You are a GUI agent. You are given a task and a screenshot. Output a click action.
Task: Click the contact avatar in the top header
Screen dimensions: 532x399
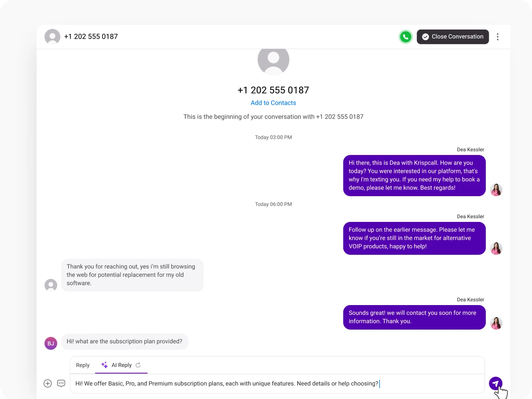tap(52, 37)
